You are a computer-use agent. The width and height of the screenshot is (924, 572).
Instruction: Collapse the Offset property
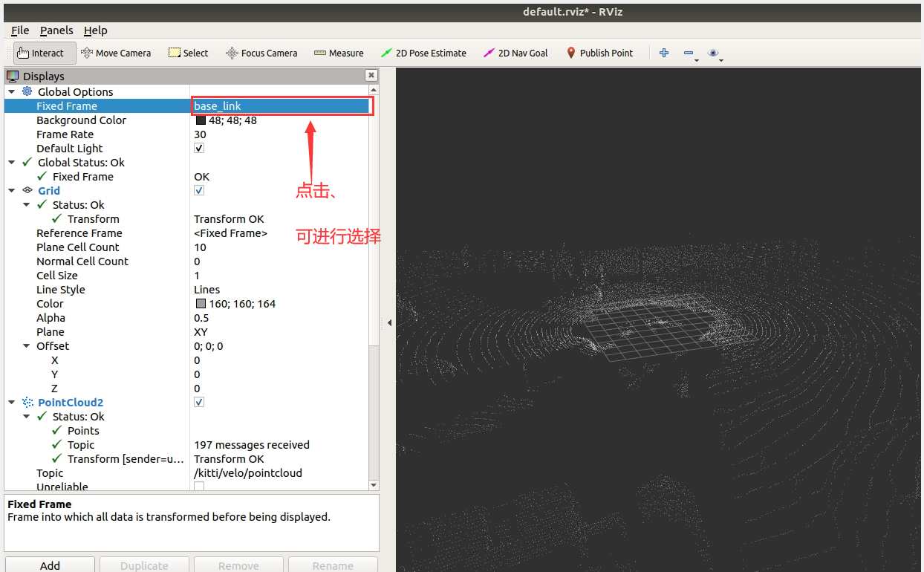[x=27, y=345]
